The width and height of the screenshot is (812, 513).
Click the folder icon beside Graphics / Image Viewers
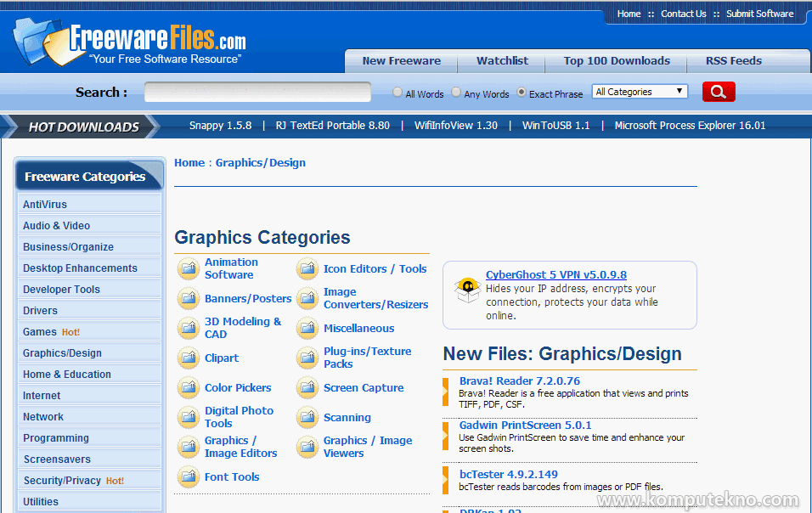pos(307,447)
